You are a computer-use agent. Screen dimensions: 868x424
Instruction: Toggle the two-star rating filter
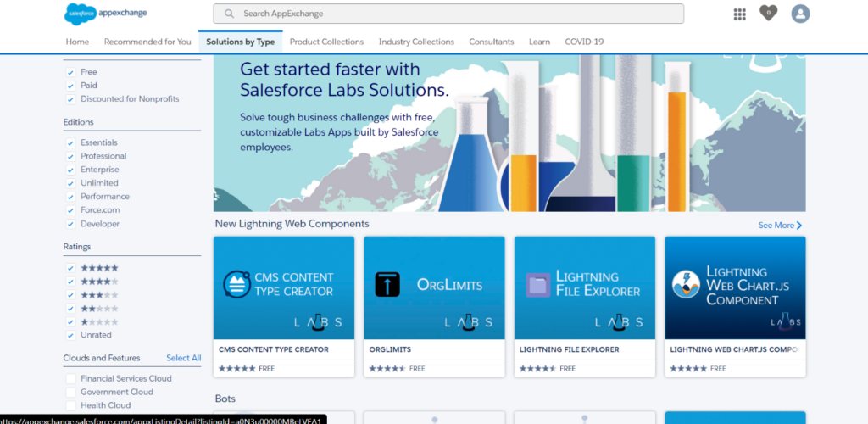(70, 309)
